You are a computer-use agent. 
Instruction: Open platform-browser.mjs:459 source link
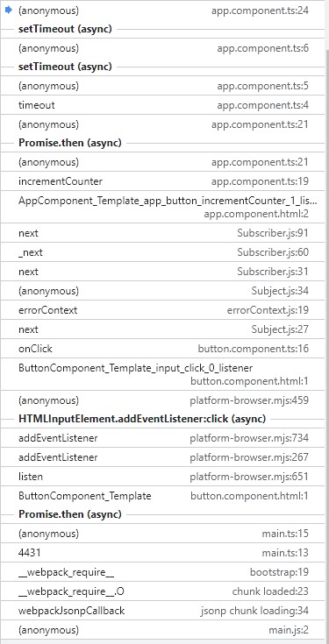(249, 400)
